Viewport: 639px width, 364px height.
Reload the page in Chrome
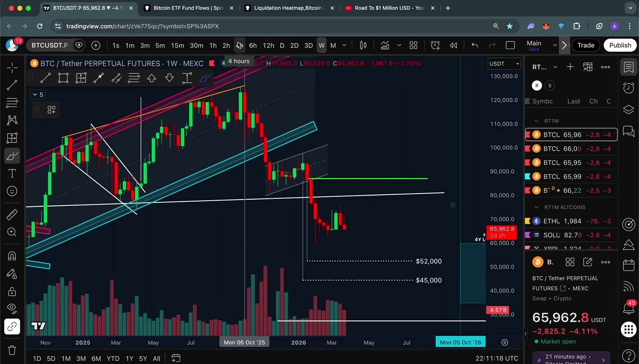tap(40, 26)
